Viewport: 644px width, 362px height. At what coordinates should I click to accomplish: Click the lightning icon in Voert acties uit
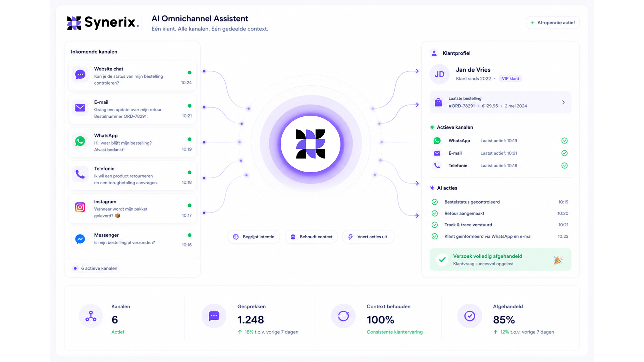click(x=350, y=237)
